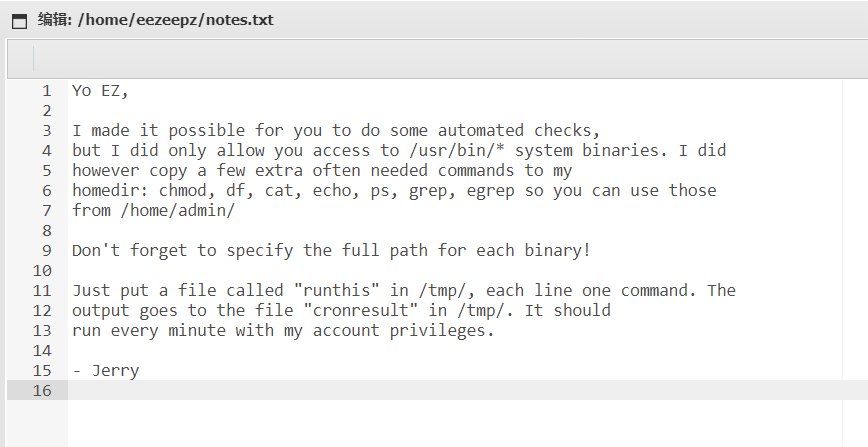Click the quoted word "runthis" on line 11
Viewport: 868px width, 447px height.
tap(337, 290)
